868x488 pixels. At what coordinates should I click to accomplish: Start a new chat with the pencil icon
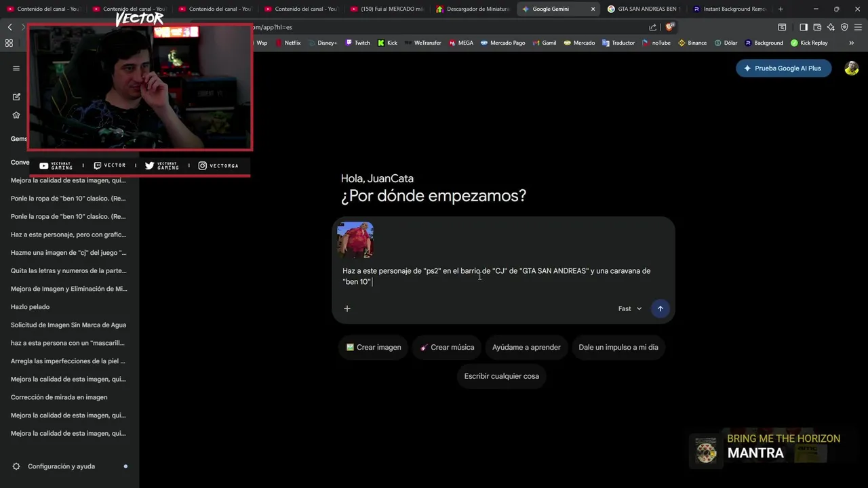pyautogui.click(x=16, y=97)
